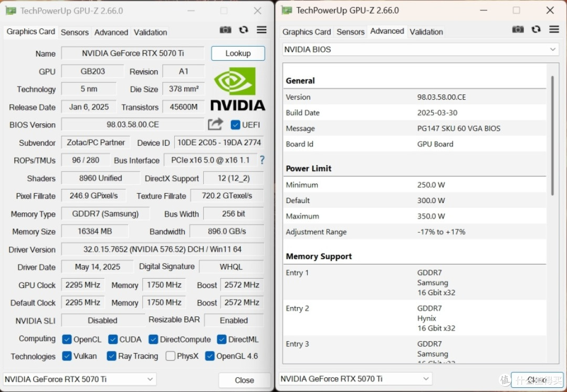Select Graphics Card tab in left window
Screen dimensions: 567x392
point(31,31)
